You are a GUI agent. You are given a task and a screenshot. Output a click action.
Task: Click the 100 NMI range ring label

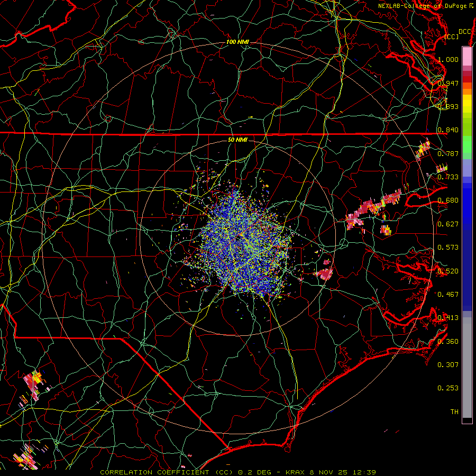pos(237,42)
